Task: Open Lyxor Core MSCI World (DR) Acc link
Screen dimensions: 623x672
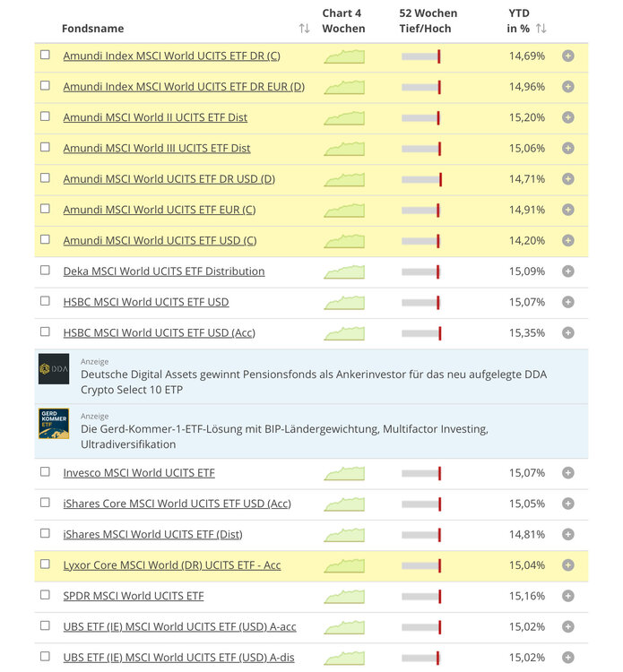Action: pos(172,565)
